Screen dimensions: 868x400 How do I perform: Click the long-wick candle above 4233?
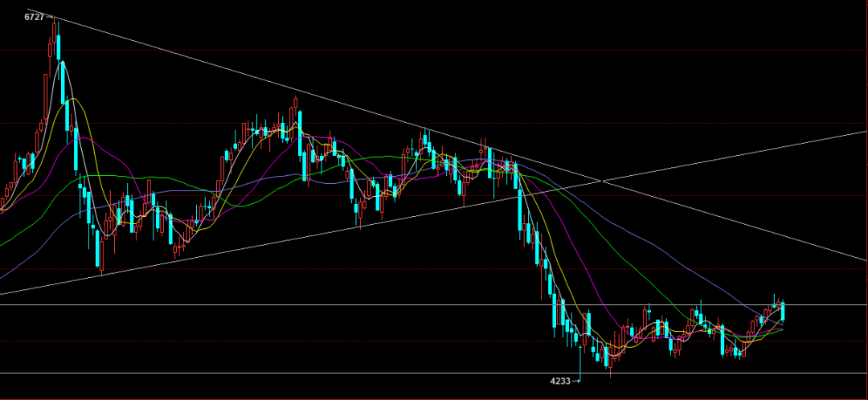pos(580,353)
